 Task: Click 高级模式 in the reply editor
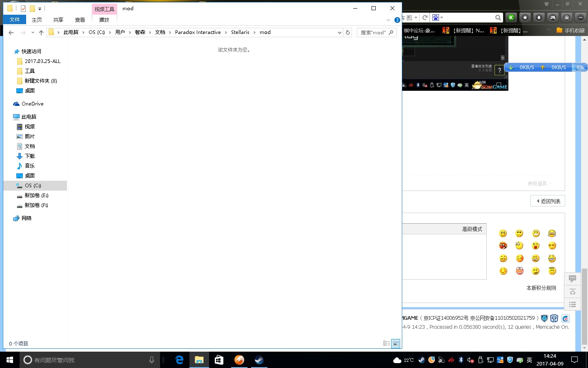click(472, 229)
